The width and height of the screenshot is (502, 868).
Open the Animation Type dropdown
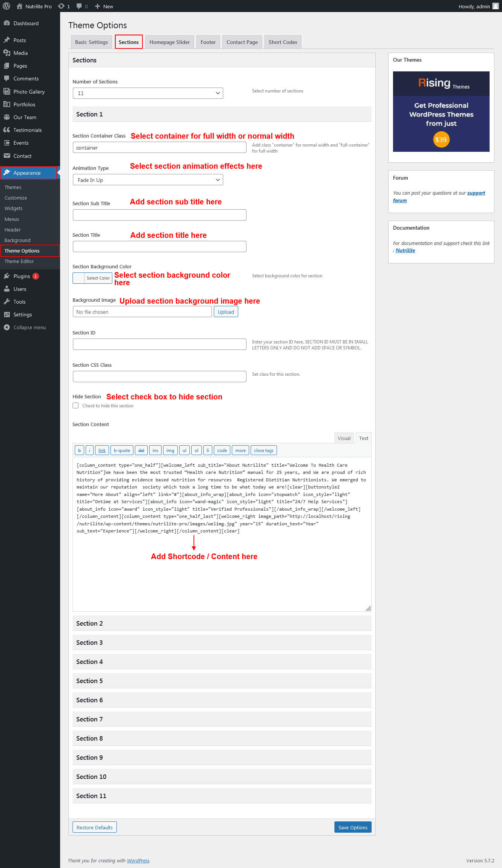tap(148, 180)
